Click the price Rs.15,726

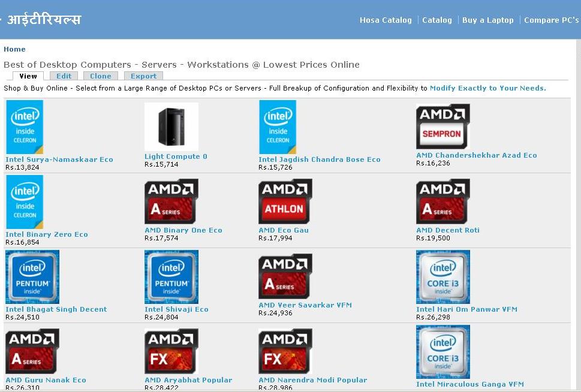275,167
